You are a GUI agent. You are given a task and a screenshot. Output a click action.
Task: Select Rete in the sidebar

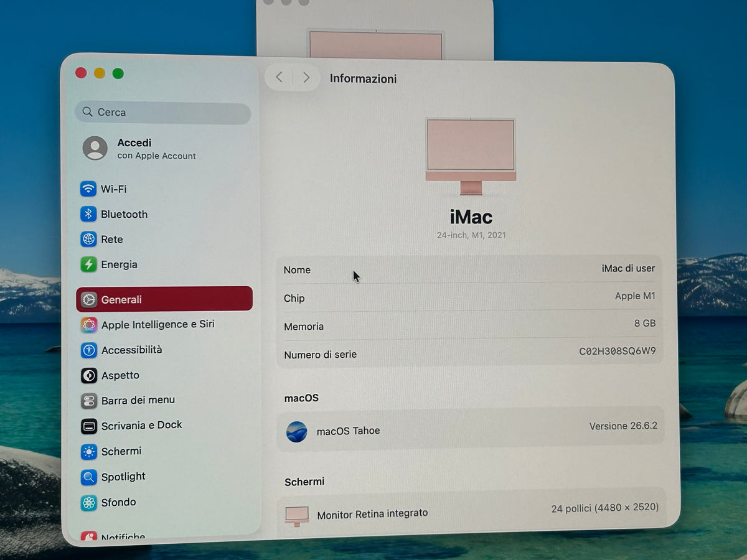tap(164, 239)
